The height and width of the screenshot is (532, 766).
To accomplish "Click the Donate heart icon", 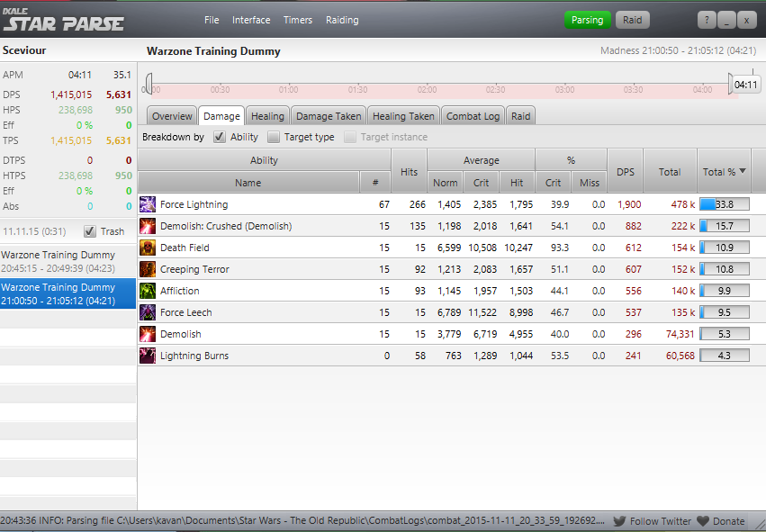I will pos(703,521).
